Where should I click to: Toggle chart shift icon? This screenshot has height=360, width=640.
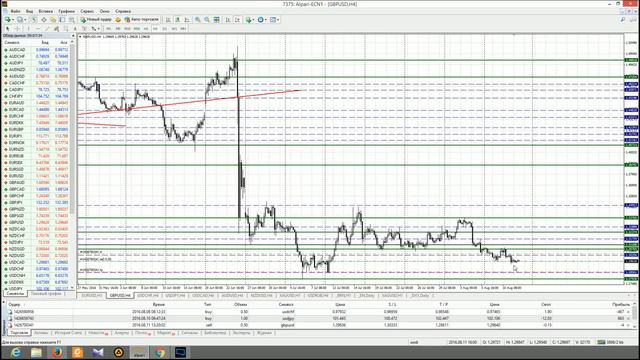click(x=237, y=20)
